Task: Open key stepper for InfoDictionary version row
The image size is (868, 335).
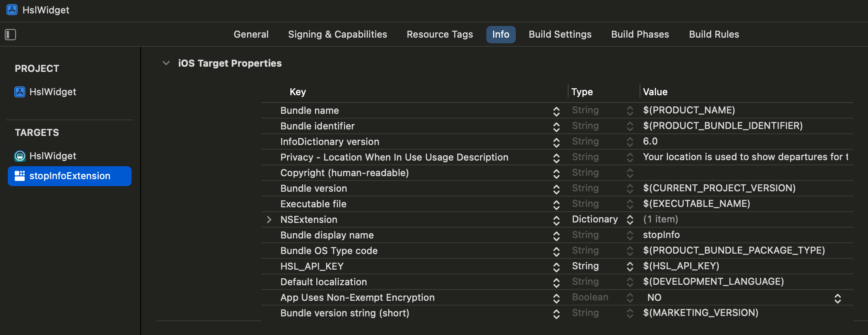Action: tap(556, 142)
